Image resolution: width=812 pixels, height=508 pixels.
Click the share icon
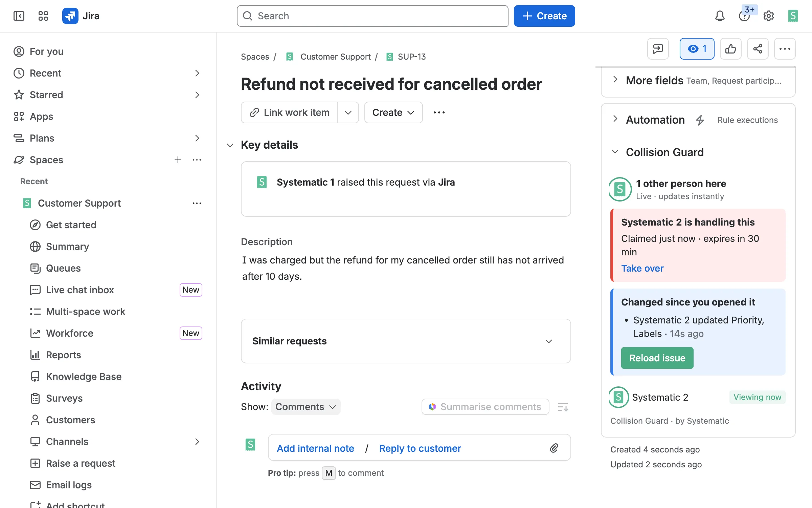[x=758, y=49]
